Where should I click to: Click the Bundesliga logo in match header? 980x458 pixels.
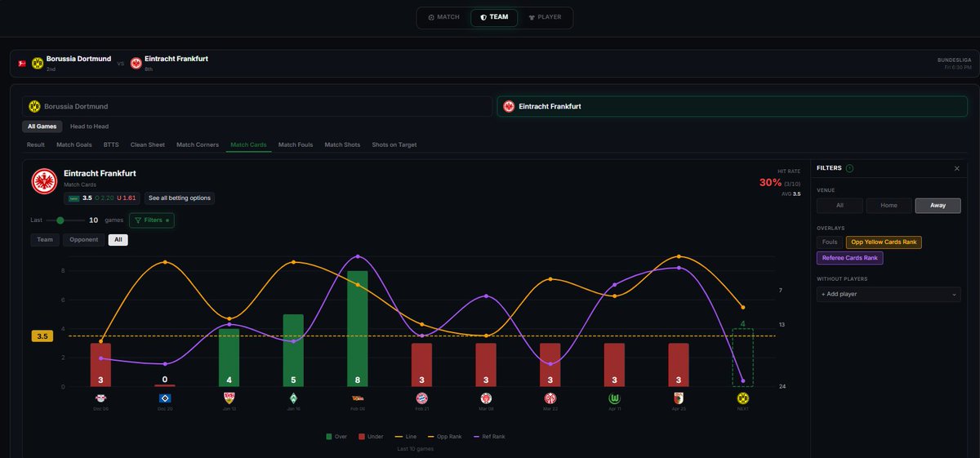pos(21,63)
